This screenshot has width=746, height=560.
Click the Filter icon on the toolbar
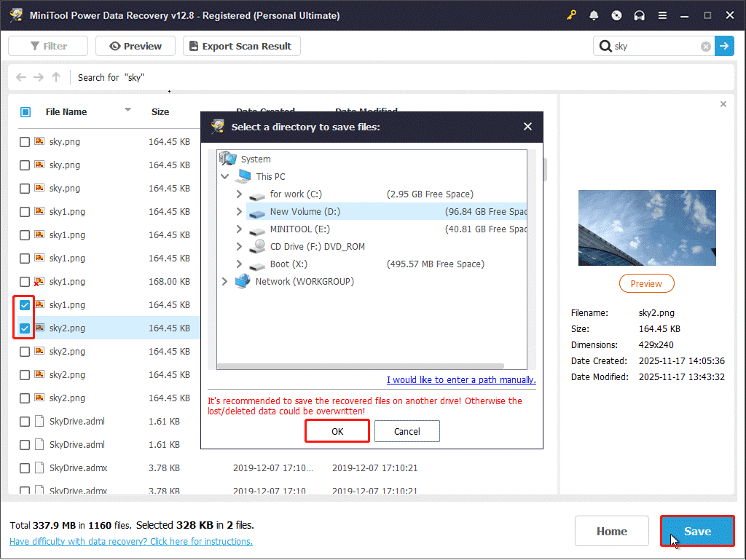coord(34,45)
